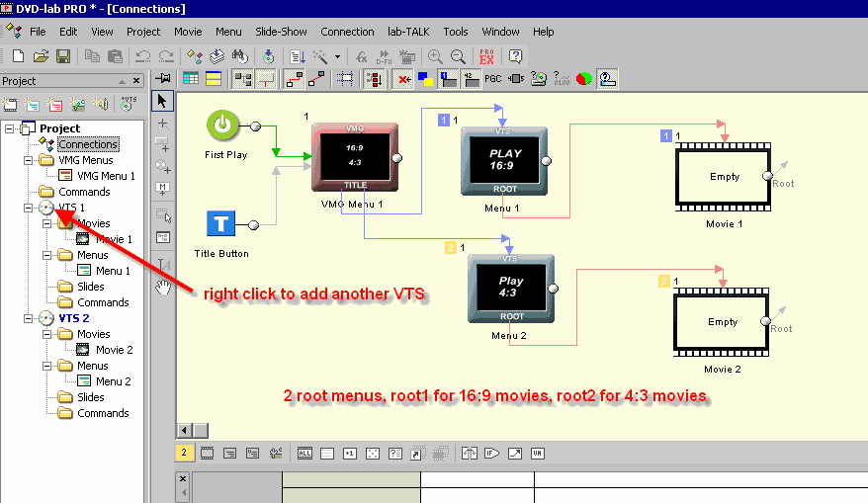Collapse the VTS 1 node
This screenshot has width=868, height=503.
point(28,208)
